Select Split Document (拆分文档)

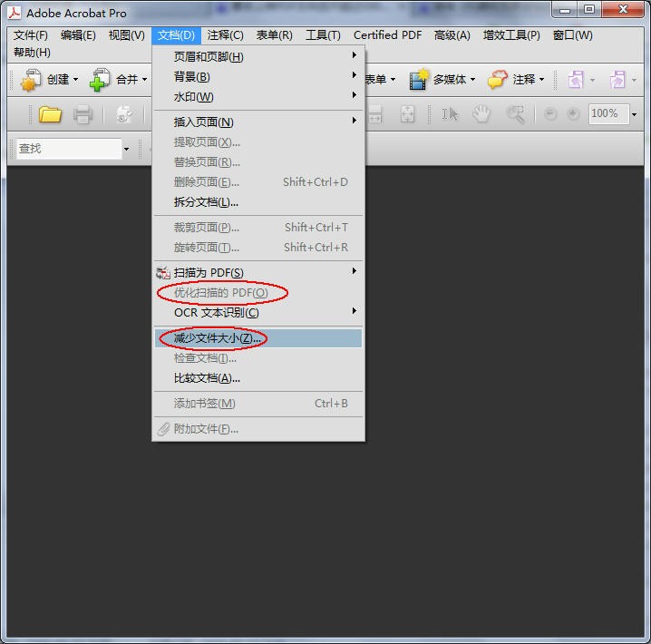[258, 202]
